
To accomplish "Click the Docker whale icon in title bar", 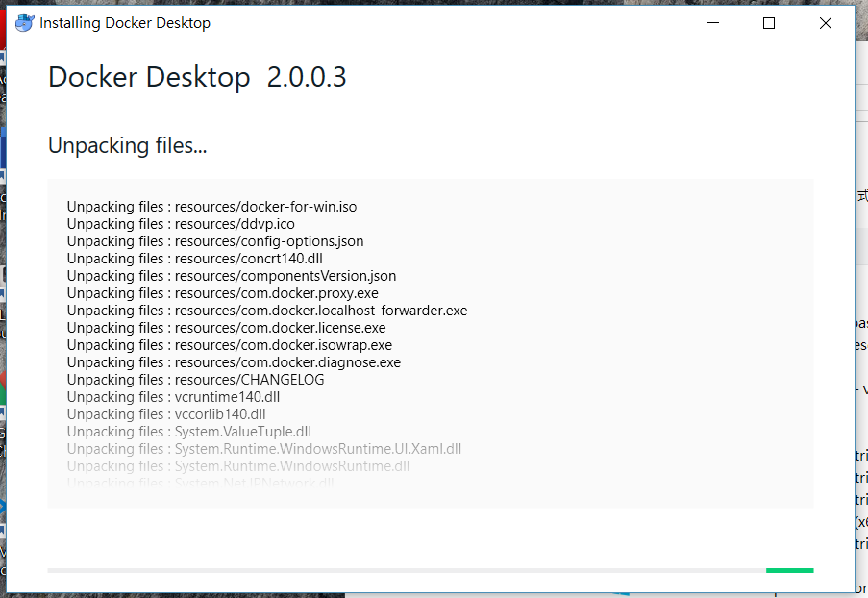I will coord(24,23).
